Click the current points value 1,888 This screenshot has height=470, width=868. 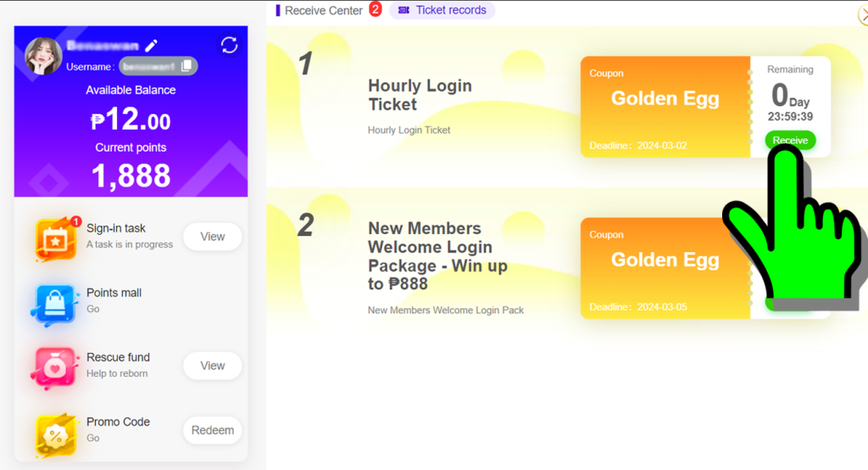pyautogui.click(x=131, y=176)
